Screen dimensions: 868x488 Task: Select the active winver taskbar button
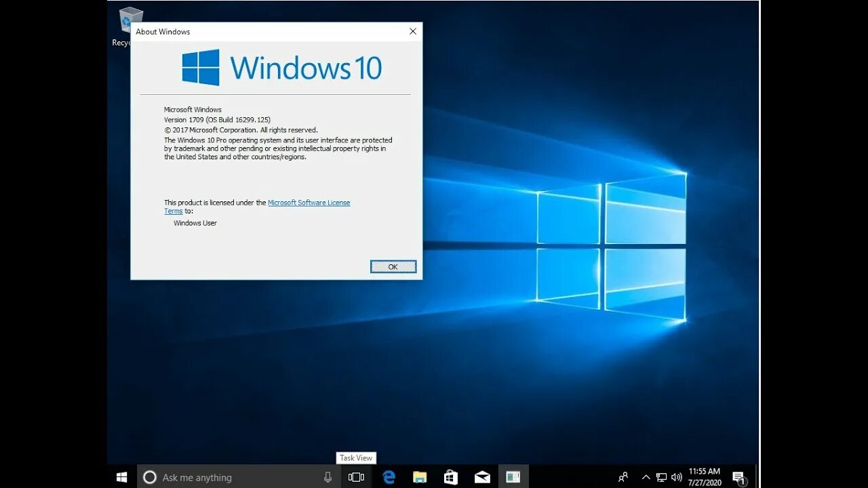tap(513, 477)
